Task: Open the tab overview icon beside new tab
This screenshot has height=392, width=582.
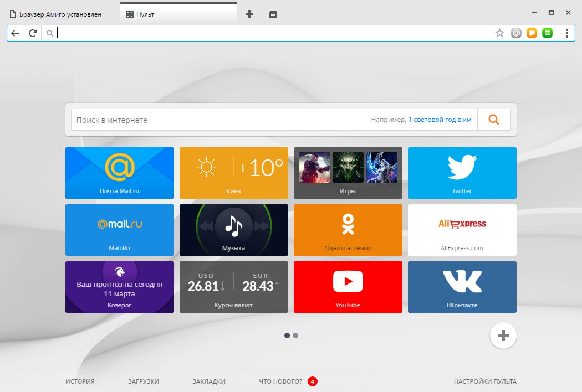Action: pyautogui.click(x=273, y=14)
